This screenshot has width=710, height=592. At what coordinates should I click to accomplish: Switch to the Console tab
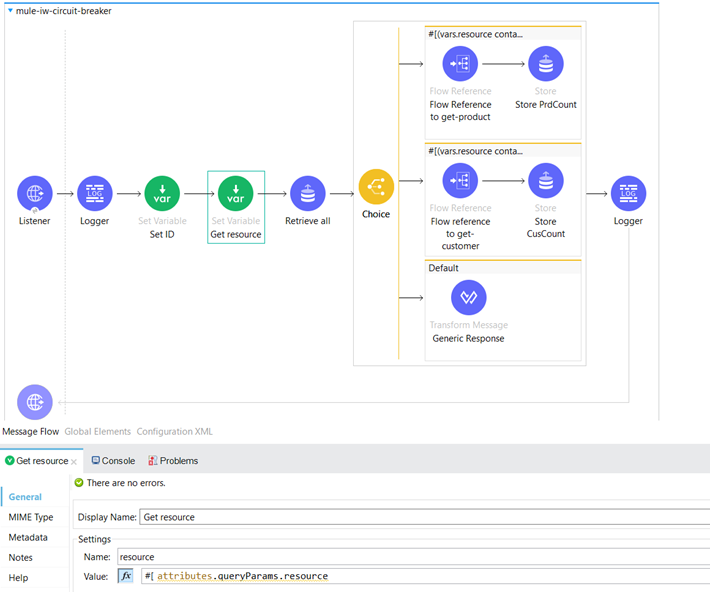tap(113, 461)
